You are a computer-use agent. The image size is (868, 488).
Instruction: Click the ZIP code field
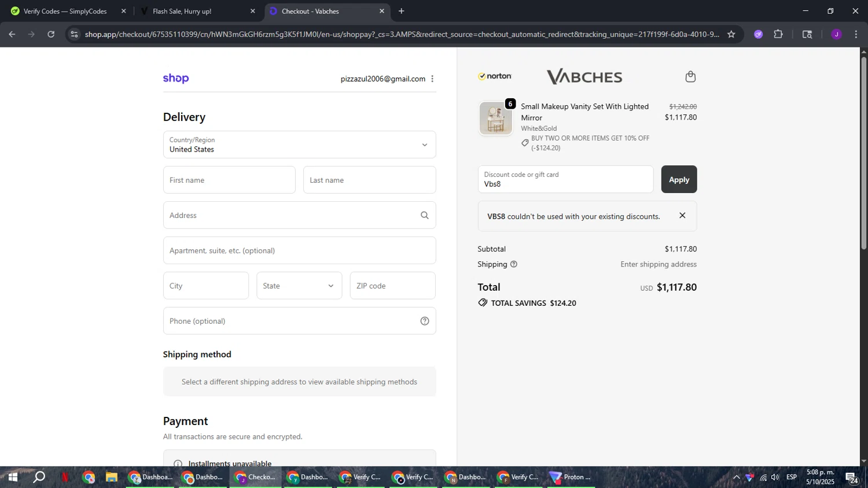[393, 286]
